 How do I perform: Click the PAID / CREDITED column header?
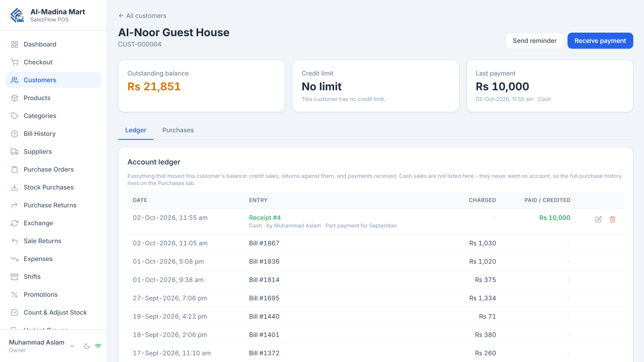[547, 200]
